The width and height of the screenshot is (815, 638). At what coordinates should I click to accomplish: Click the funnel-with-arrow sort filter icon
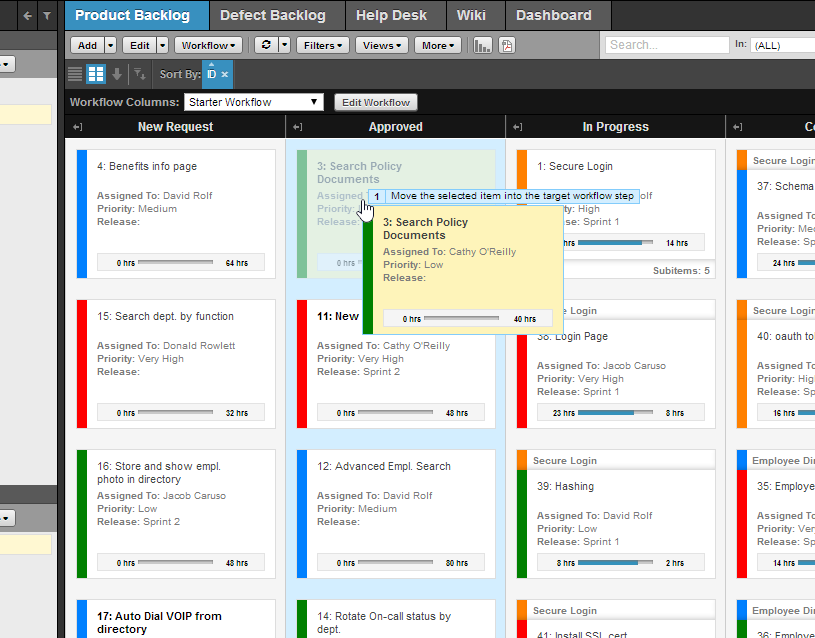pyautogui.click(x=140, y=74)
